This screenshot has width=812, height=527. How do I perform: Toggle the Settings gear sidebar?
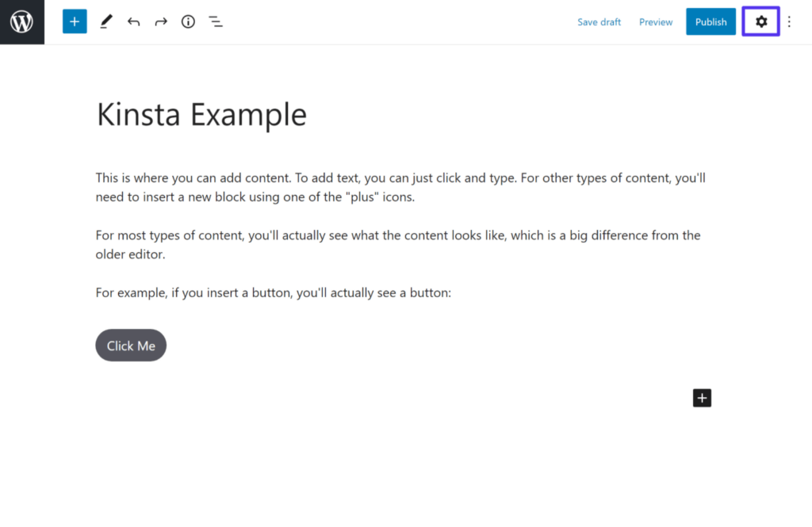pyautogui.click(x=761, y=22)
